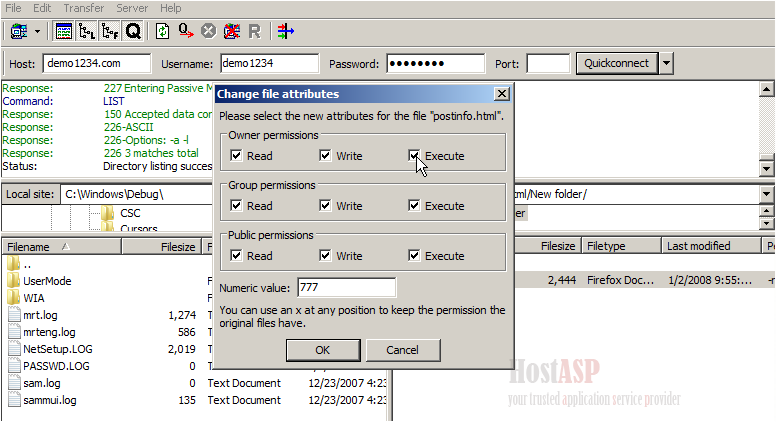The width and height of the screenshot is (776, 422).
Task: Click sammui.log file icon
Action: pos(14,400)
